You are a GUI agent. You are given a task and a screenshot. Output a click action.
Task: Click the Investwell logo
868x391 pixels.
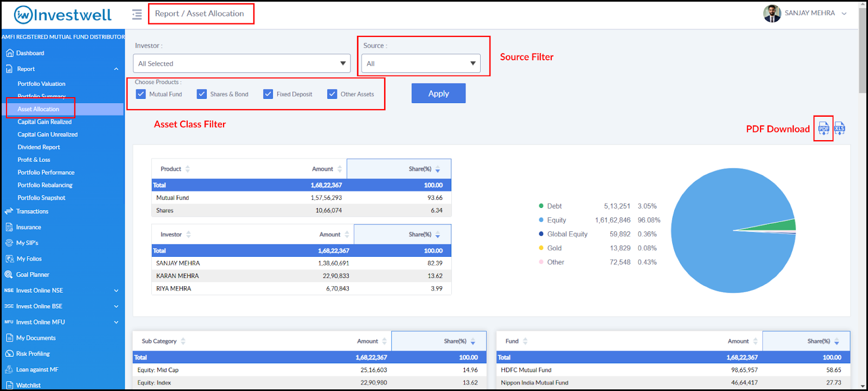click(x=62, y=15)
